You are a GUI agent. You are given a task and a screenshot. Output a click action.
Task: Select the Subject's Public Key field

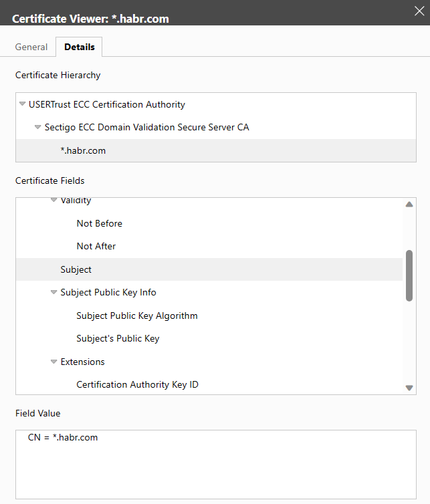pyautogui.click(x=118, y=338)
